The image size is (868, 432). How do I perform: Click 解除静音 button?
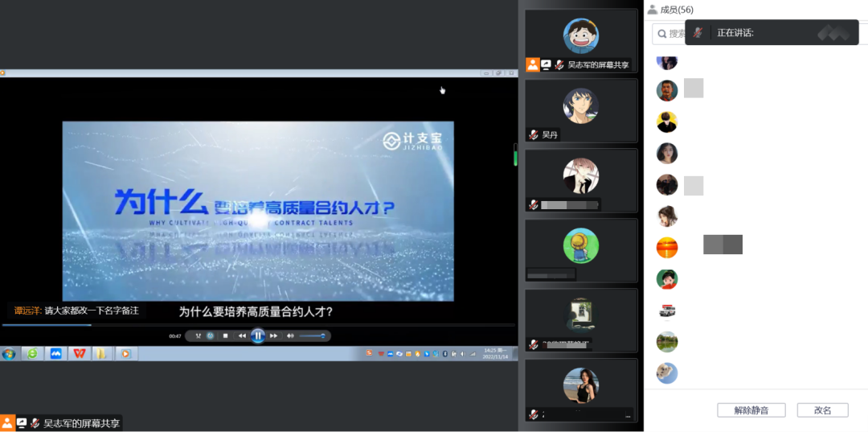click(751, 410)
